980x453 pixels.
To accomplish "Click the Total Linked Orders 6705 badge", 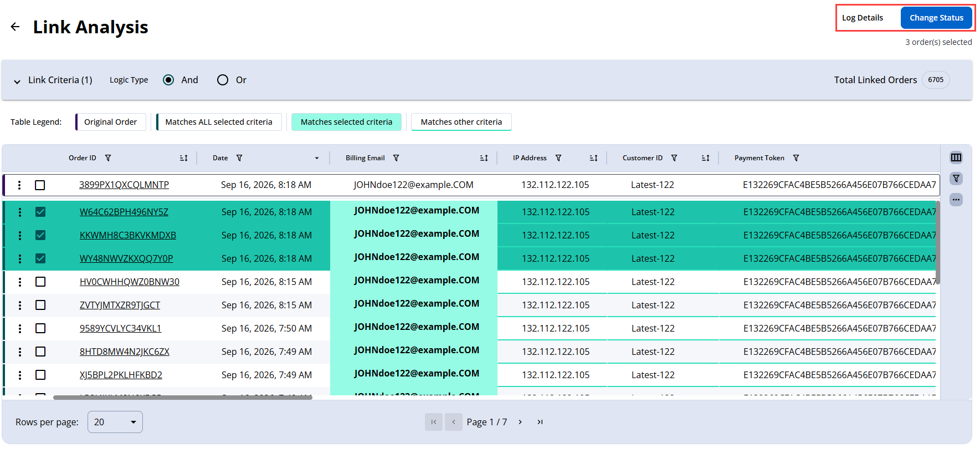I will pyautogui.click(x=936, y=80).
